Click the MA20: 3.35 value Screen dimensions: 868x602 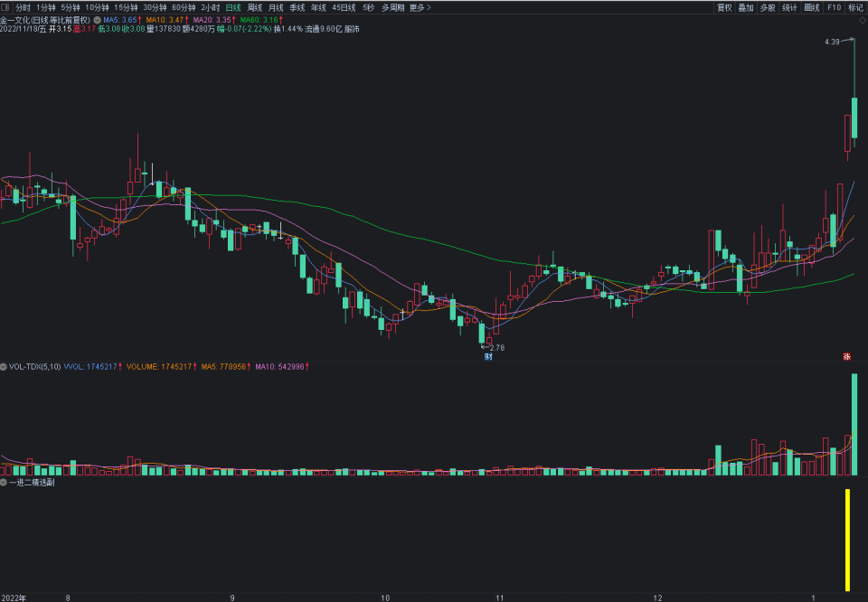click(214, 20)
